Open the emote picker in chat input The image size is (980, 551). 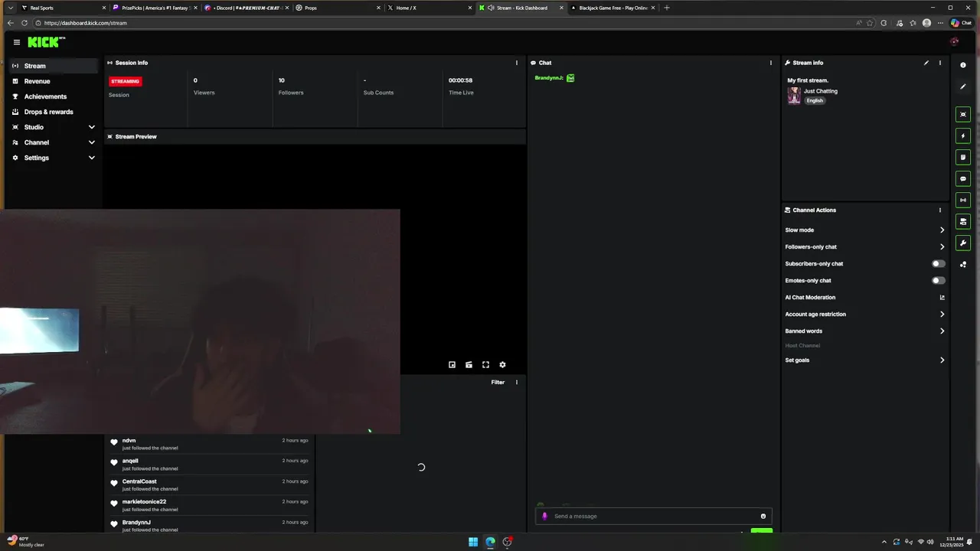(x=763, y=516)
